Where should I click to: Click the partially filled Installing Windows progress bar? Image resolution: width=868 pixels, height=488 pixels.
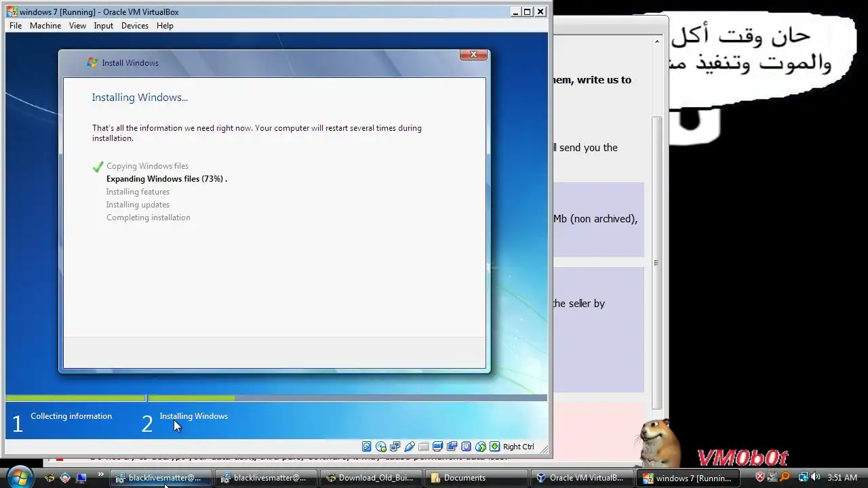point(347,399)
